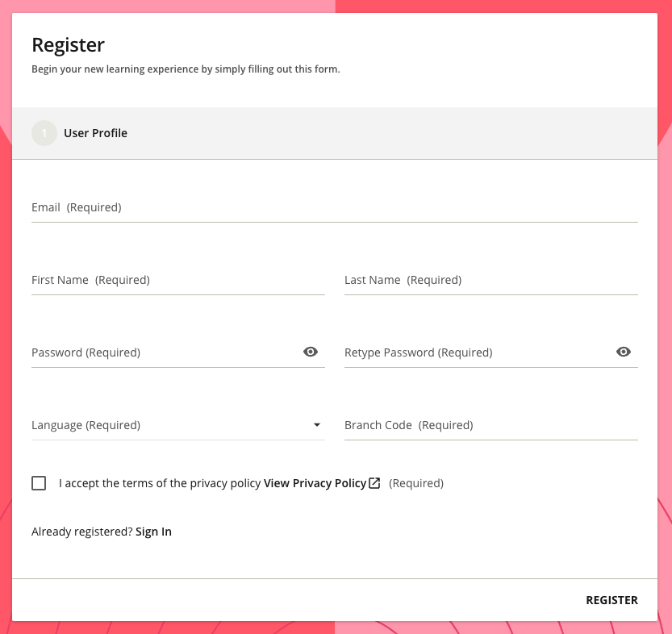Show the Password field contents via eye icon
672x634 pixels.
point(311,352)
